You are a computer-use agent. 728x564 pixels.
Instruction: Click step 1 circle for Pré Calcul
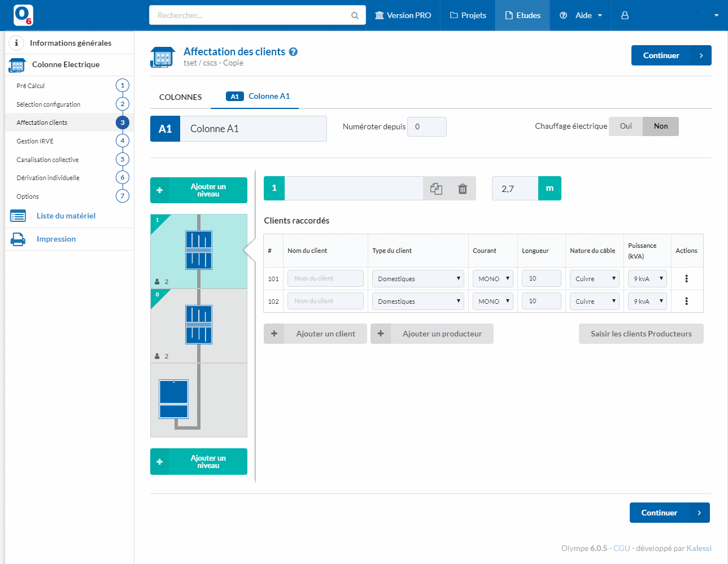click(x=123, y=85)
